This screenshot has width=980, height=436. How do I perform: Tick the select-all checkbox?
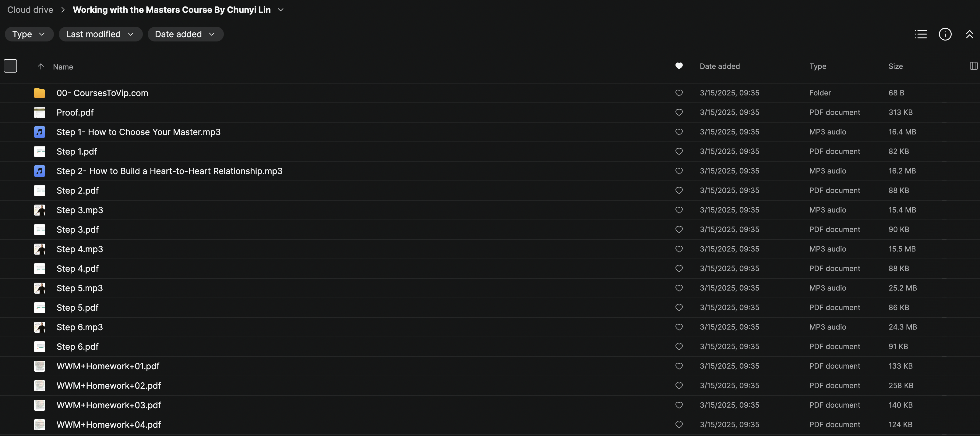tap(10, 66)
